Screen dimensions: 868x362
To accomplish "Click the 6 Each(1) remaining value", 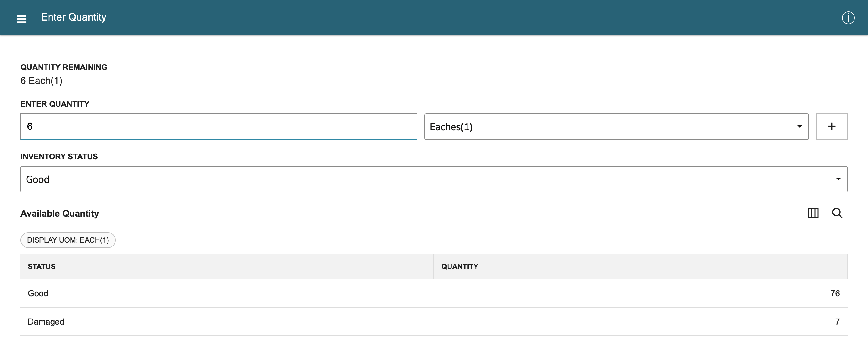I will pyautogui.click(x=42, y=81).
